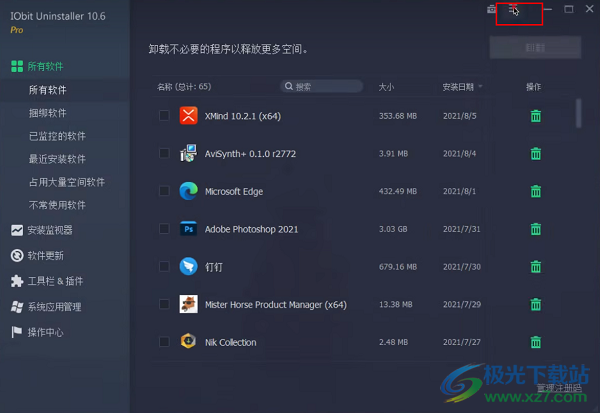Click trash icon for Mister Horse Product Manager
The height and width of the screenshot is (413, 600).
[x=536, y=304]
